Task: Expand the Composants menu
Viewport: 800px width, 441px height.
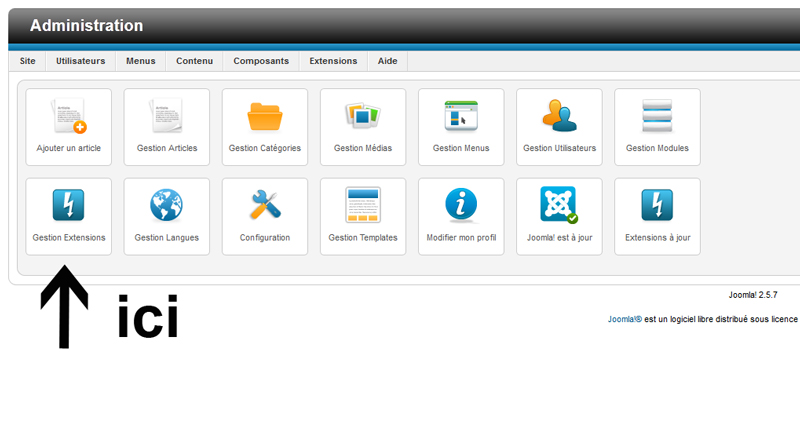Action: click(261, 61)
